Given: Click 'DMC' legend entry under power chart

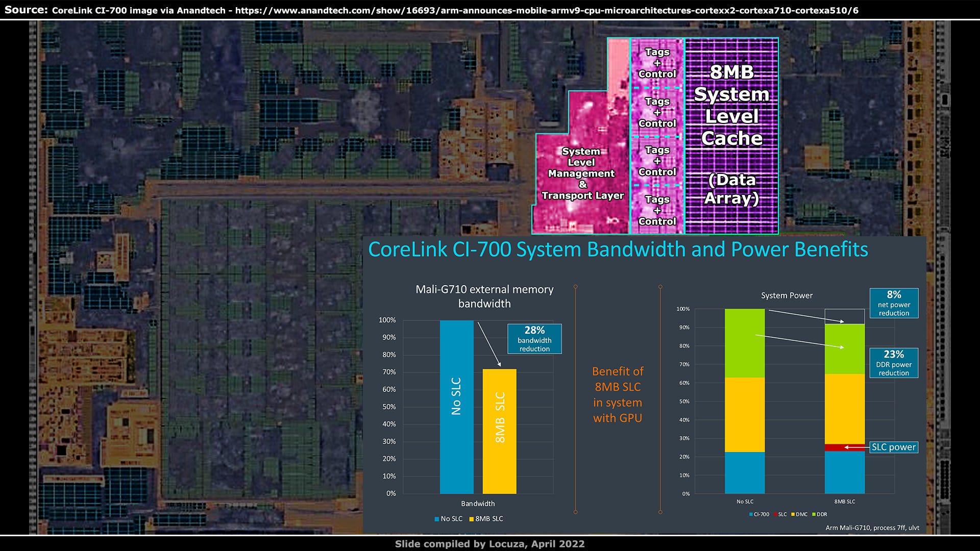Looking at the screenshot, I should coord(799,514).
